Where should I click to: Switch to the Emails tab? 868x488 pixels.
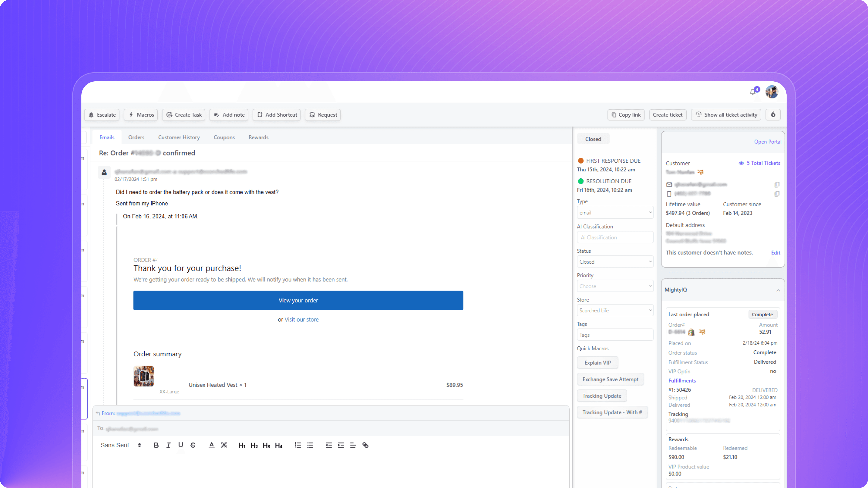[107, 137]
